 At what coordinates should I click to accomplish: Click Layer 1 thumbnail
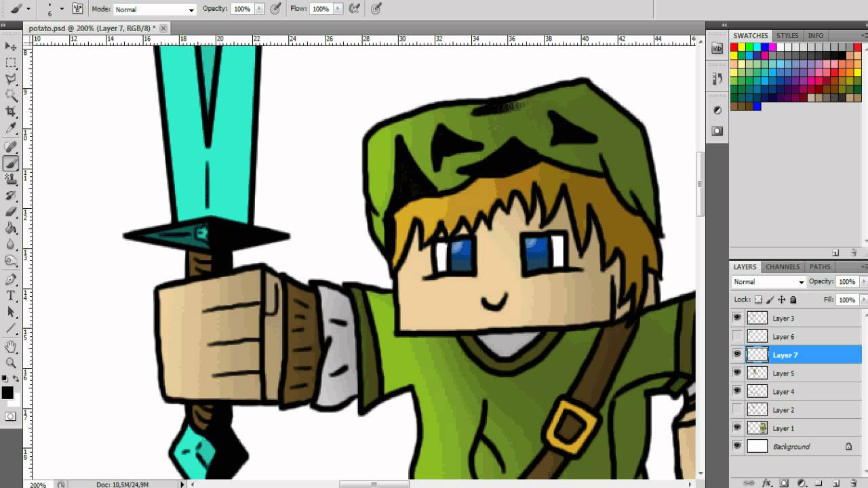pyautogui.click(x=757, y=428)
